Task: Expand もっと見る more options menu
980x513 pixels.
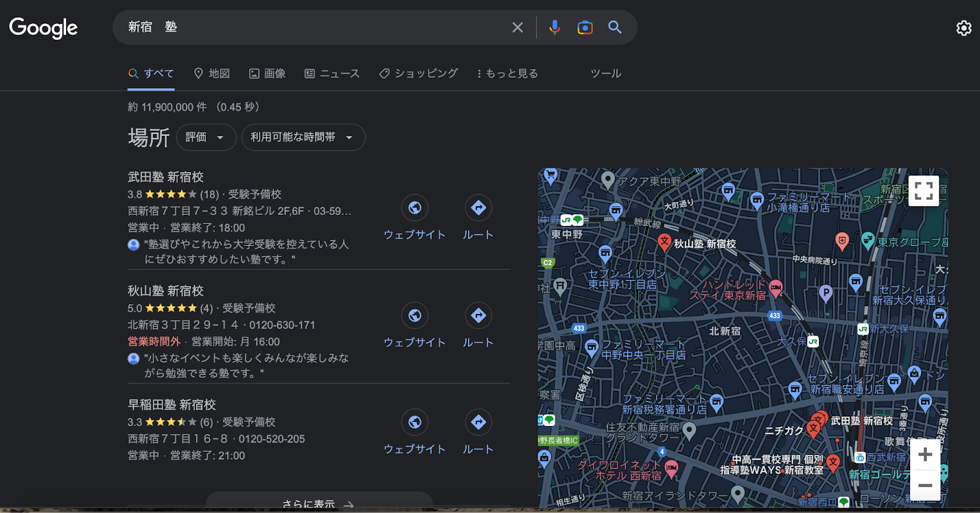Action: point(508,73)
